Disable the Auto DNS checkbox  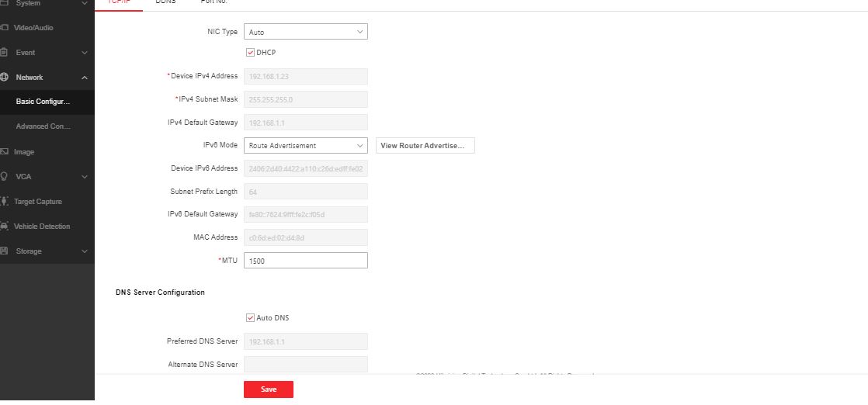250,318
